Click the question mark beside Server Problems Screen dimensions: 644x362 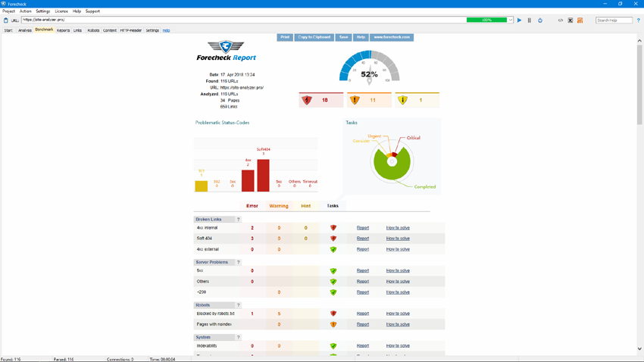pyautogui.click(x=238, y=263)
